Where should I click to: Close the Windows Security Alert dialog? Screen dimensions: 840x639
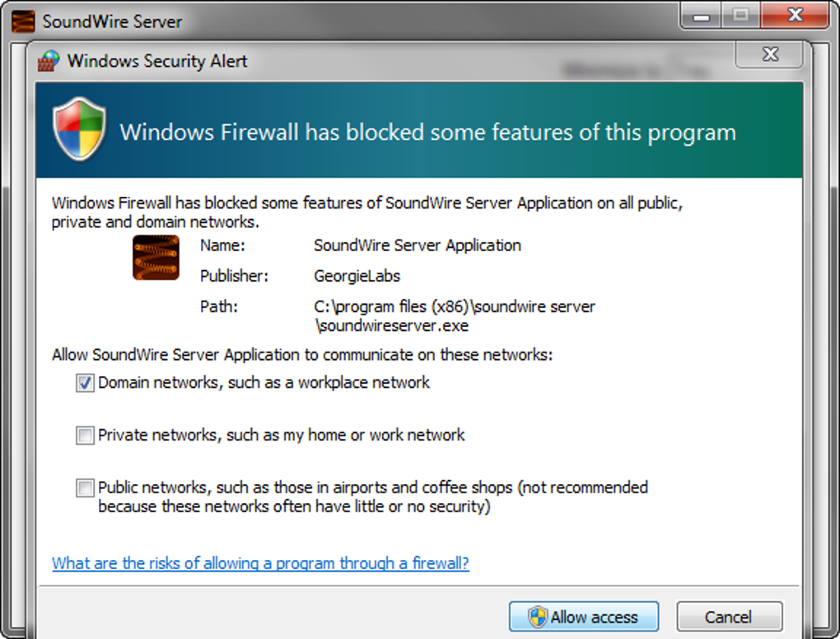click(x=770, y=55)
